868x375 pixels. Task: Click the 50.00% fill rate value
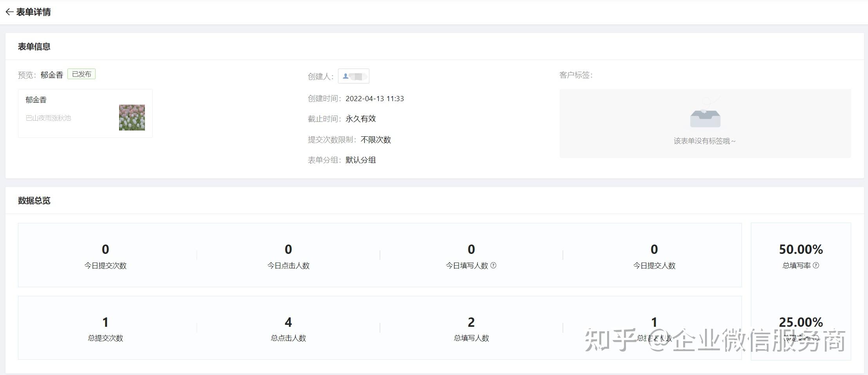click(x=801, y=249)
